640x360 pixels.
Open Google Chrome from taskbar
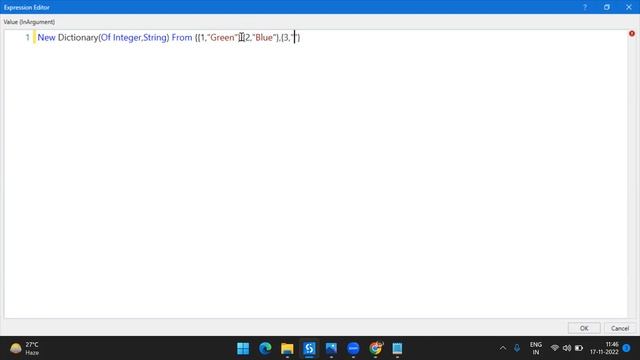pos(376,349)
